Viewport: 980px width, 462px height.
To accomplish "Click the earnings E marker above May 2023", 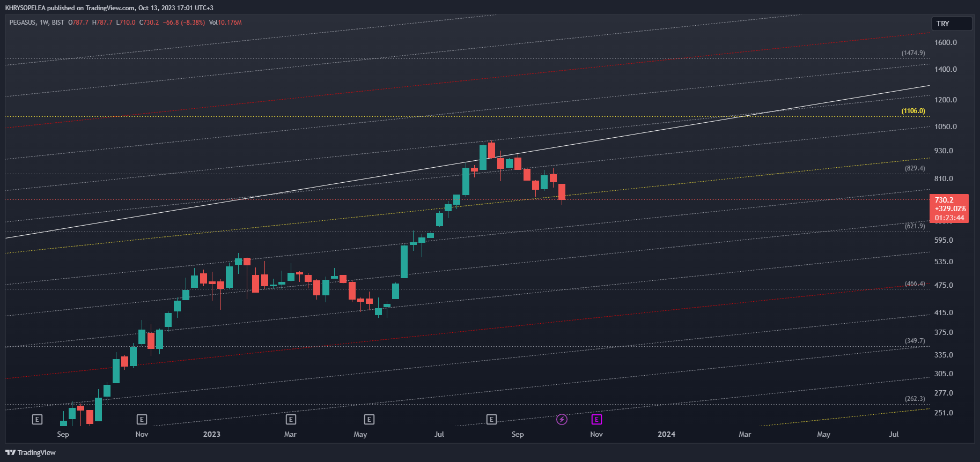I will pyautogui.click(x=369, y=419).
